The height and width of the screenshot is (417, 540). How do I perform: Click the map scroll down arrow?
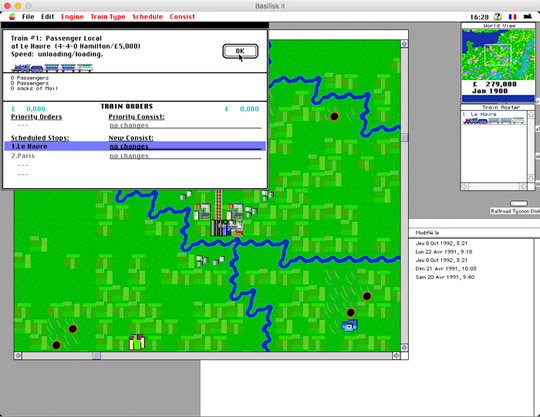point(404,347)
